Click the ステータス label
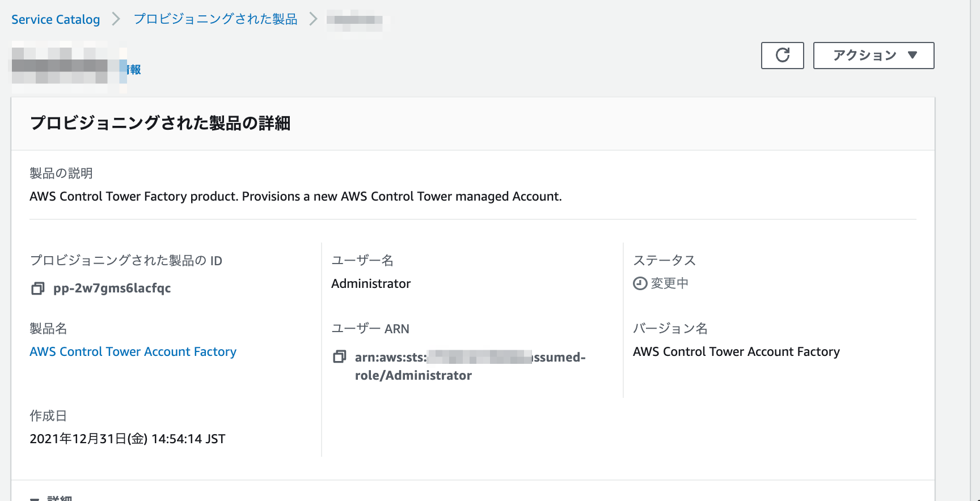This screenshot has width=980, height=501. (664, 261)
